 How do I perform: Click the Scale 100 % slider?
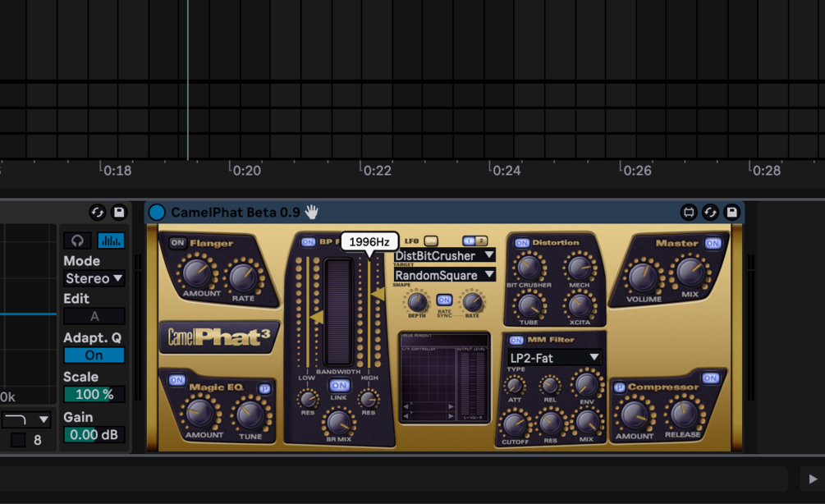tap(94, 394)
